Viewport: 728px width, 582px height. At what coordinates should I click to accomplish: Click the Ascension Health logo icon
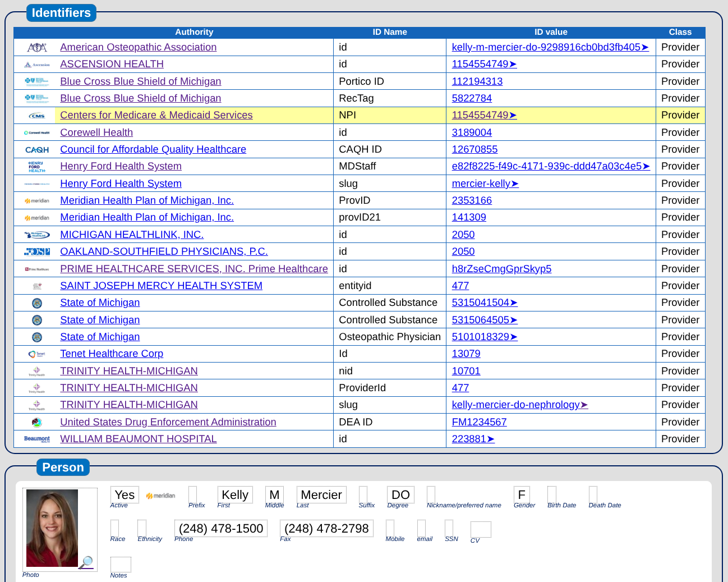[x=37, y=65]
